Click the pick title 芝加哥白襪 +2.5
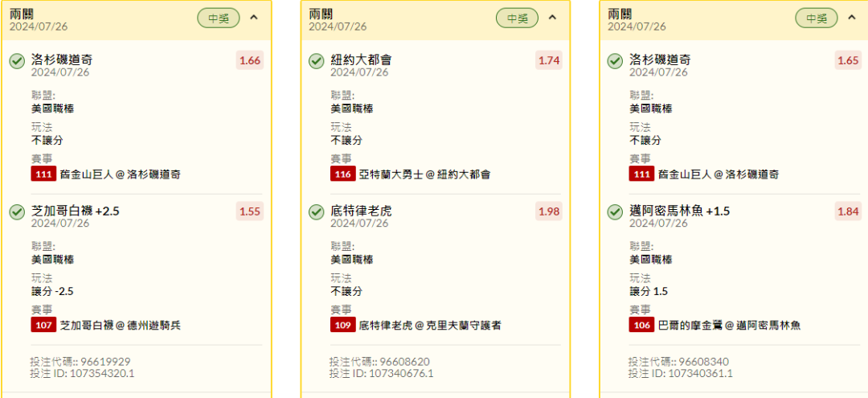 point(76,211)
